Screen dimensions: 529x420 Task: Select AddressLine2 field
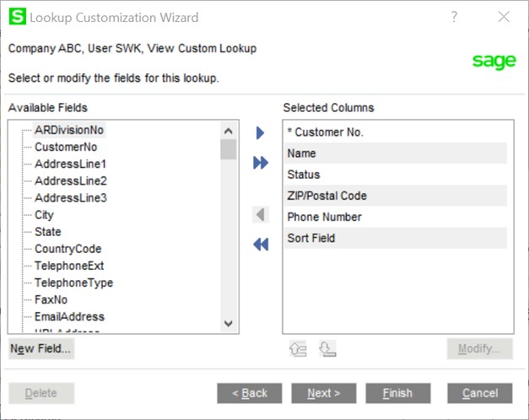(71, 180)
